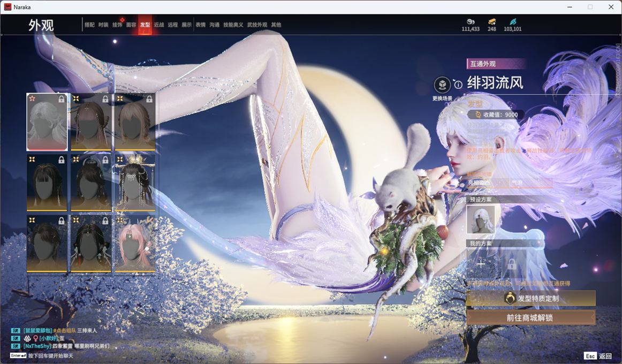Click the 更换场景 scene-change cube icon
Image resolution: width=622 pixels, height=364 pixels.
pyautogui.click(x=442, y=85)
